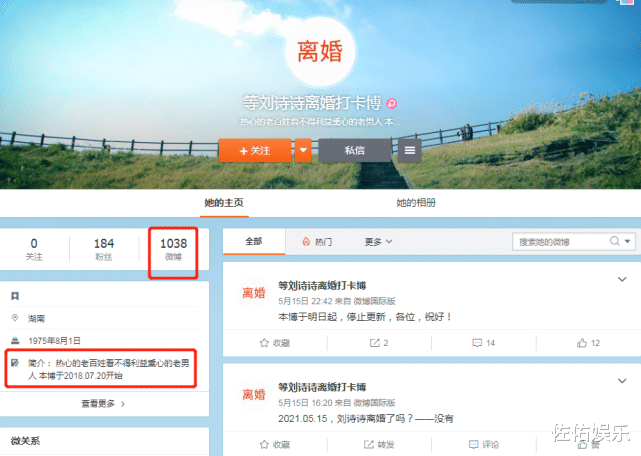This screenshot has width=641, height=456.
Task: Click avatar of the 22:42 post
Action: coord(254,293)
